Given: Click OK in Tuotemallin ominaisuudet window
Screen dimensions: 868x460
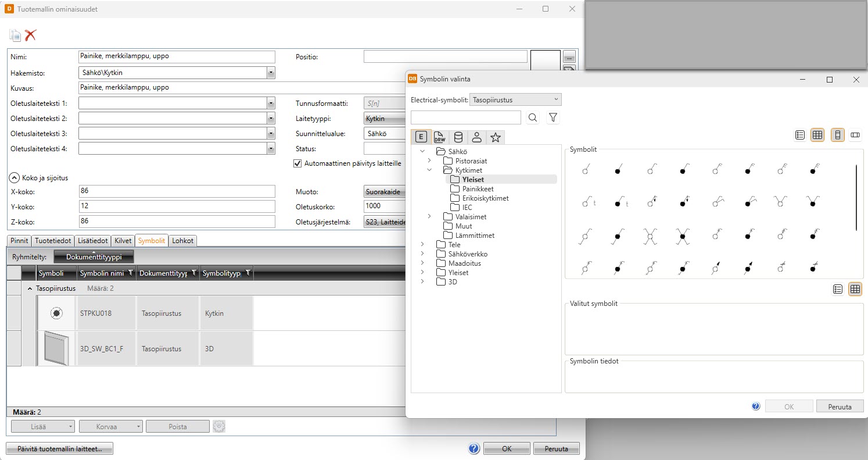Looking at the screenshot, I should click(507, 448).
